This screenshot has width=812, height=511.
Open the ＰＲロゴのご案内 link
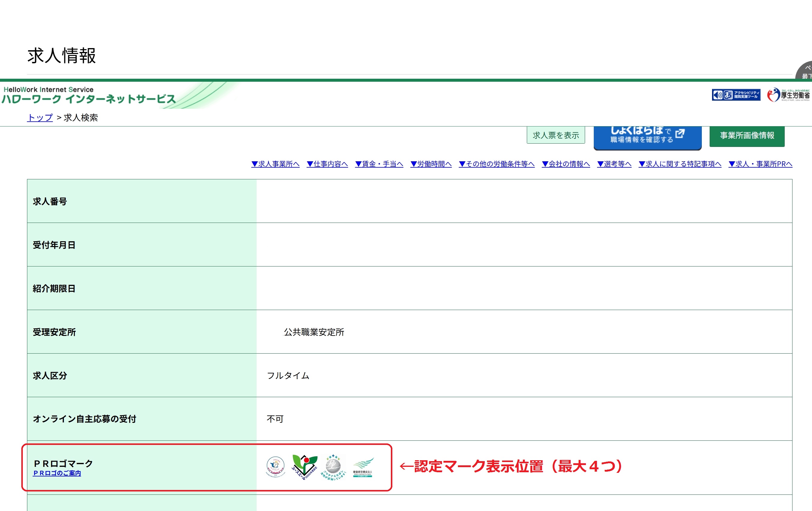pyautogui.click(x=57, y=473)
